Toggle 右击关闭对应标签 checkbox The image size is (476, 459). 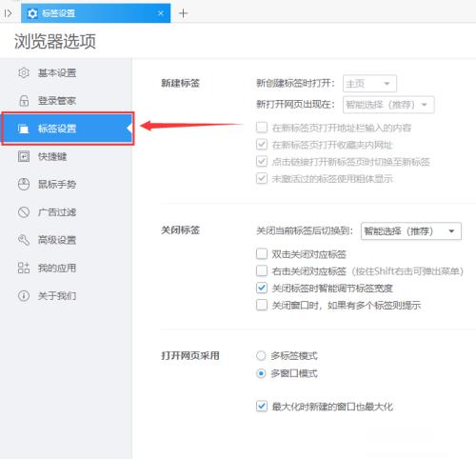(262, 271)
